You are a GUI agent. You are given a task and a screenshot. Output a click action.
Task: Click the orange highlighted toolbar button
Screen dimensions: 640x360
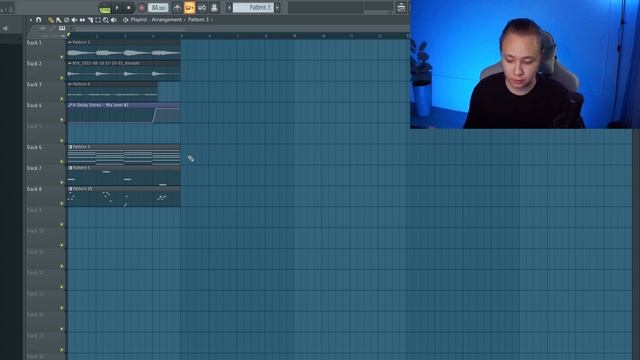point(189,8)
